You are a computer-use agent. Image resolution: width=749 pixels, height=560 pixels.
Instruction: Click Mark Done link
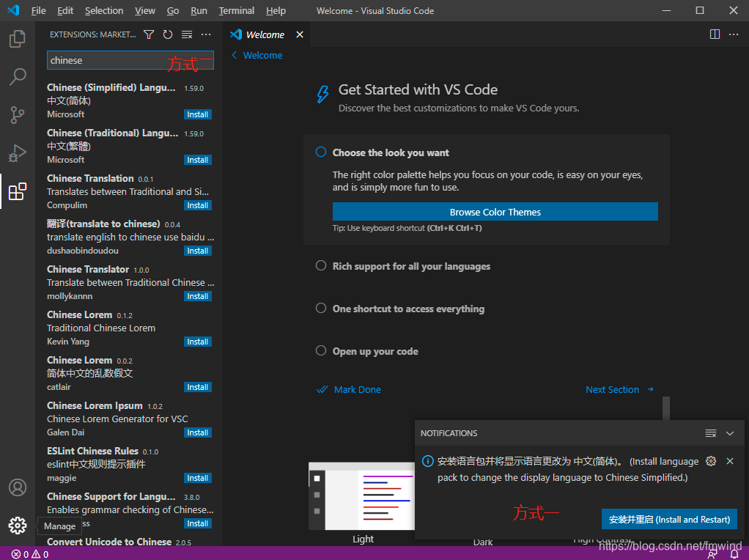(349, 389)
